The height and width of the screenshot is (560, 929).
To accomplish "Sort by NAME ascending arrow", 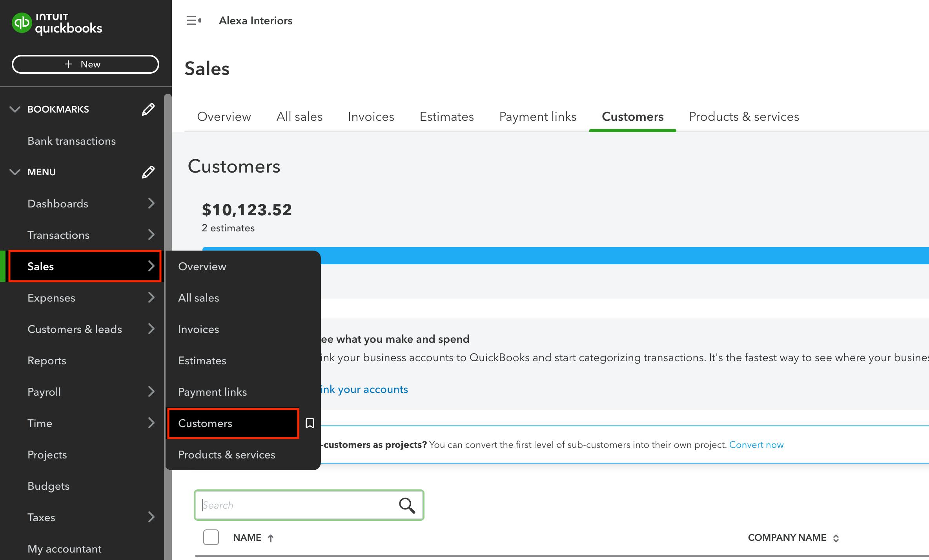I will click(271, 538).
